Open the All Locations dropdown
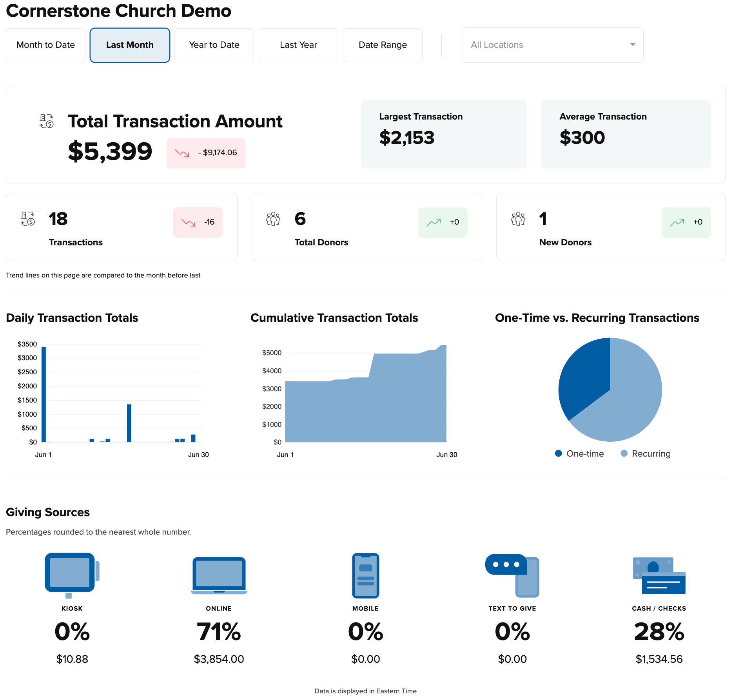 (x=552, y=45)
